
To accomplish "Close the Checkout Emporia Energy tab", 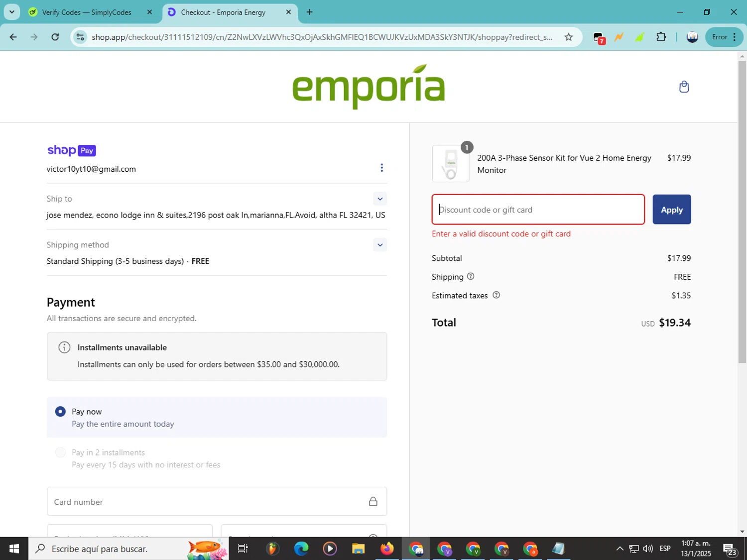I will 288,12.
